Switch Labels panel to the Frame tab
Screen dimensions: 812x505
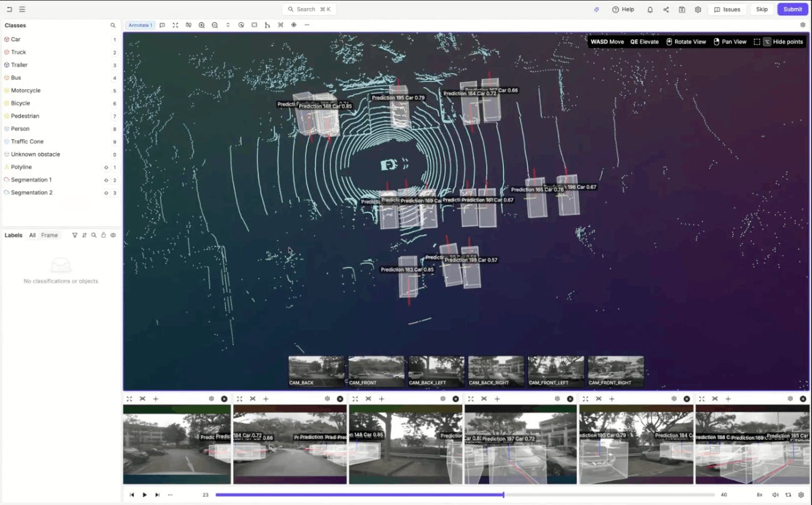coord(49,235)
